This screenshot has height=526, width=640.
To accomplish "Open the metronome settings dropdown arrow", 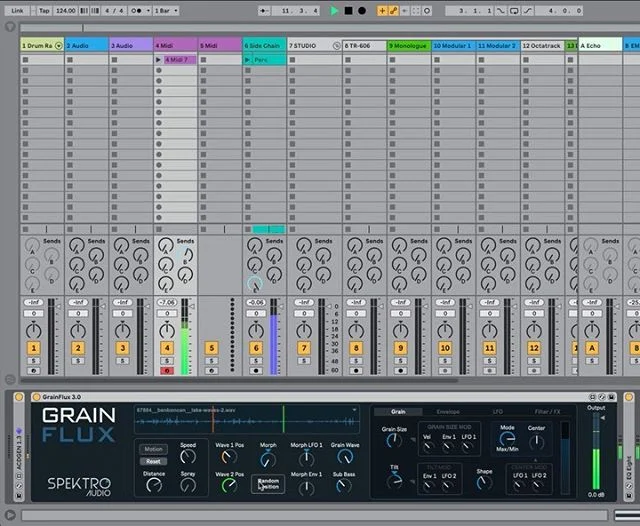I will [x=148, y=11].
